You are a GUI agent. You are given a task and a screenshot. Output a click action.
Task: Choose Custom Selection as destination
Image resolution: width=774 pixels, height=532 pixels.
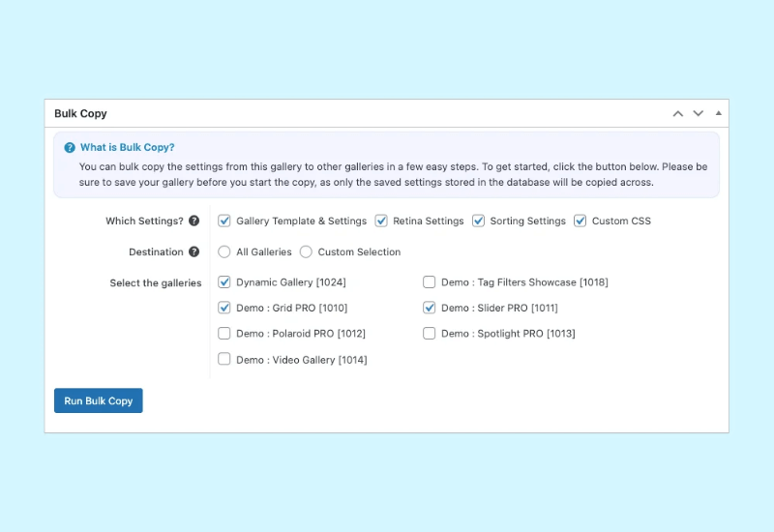pyautogui.click(x=306, y=251)
